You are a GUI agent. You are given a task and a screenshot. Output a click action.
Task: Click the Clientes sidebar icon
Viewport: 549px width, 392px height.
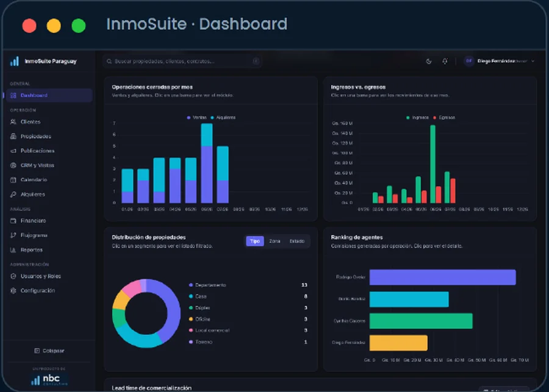[x=13, y=122]
